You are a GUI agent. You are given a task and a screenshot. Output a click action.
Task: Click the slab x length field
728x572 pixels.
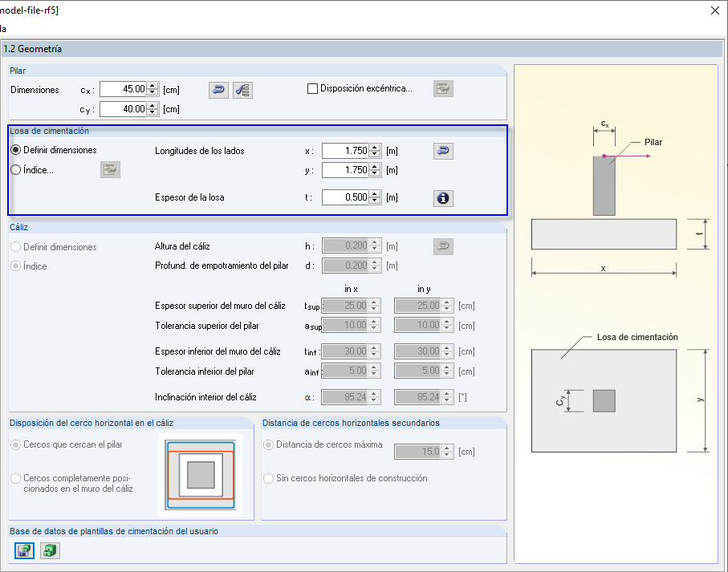[345, 151]
